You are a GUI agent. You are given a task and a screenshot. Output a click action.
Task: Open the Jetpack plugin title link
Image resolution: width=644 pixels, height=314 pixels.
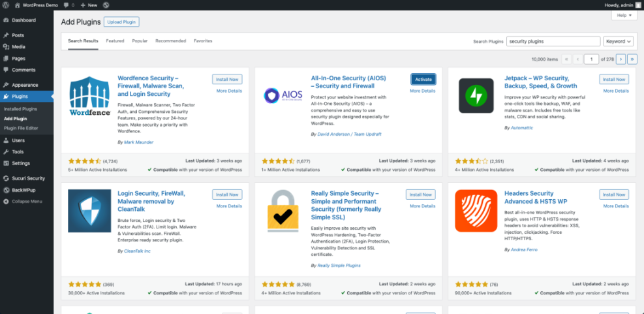540,82
